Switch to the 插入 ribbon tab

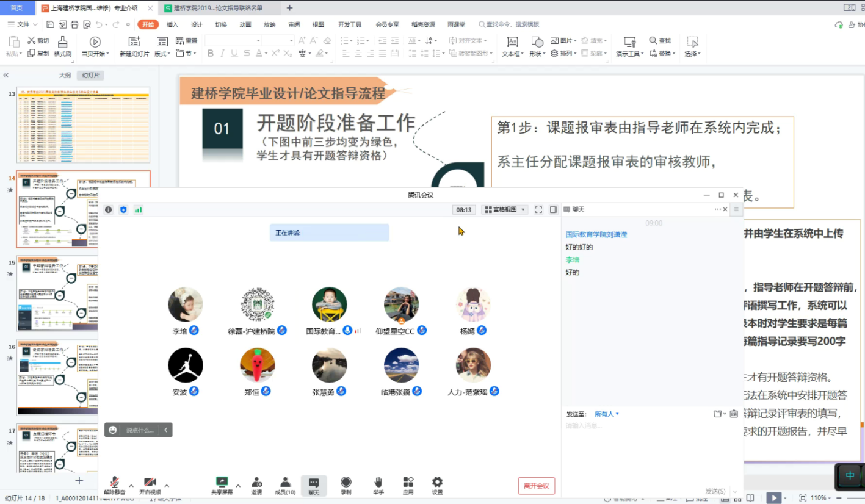(x=172, y=24)
